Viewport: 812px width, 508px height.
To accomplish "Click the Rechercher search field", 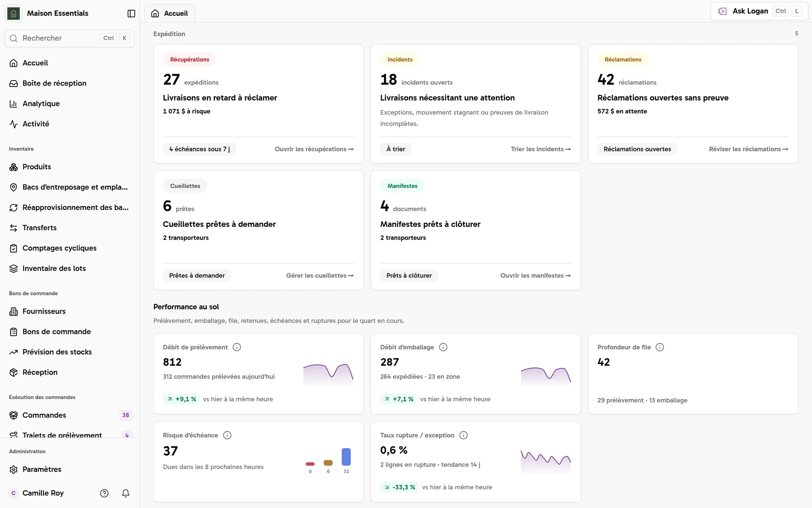I will [x=70, y=38].
